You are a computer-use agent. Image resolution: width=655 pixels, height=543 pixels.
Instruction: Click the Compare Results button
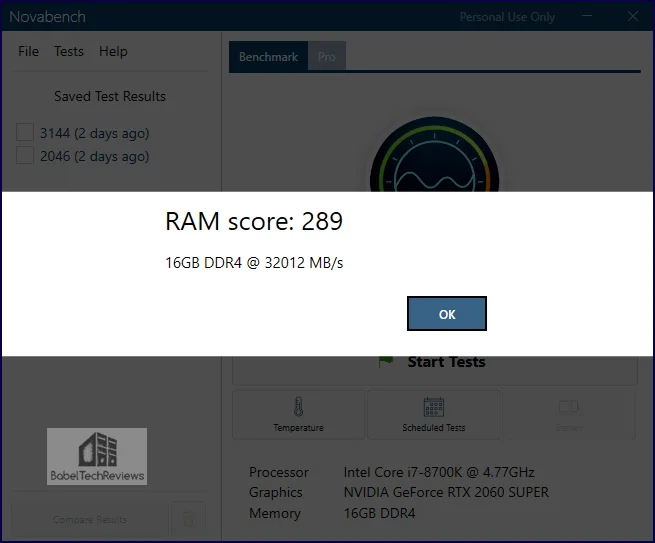[x=90, y=519]
